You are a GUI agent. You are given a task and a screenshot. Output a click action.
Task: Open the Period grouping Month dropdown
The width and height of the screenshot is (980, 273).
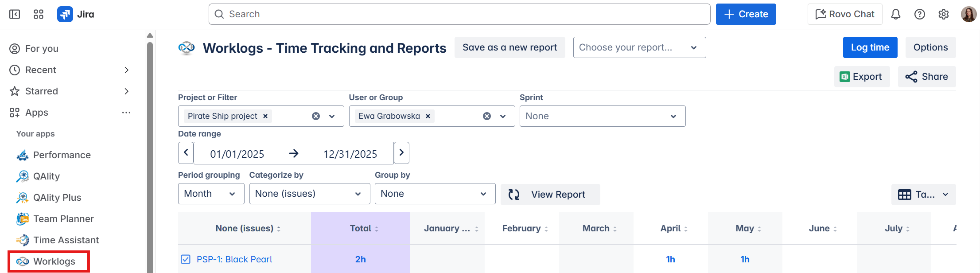click(x=211, y=194)
